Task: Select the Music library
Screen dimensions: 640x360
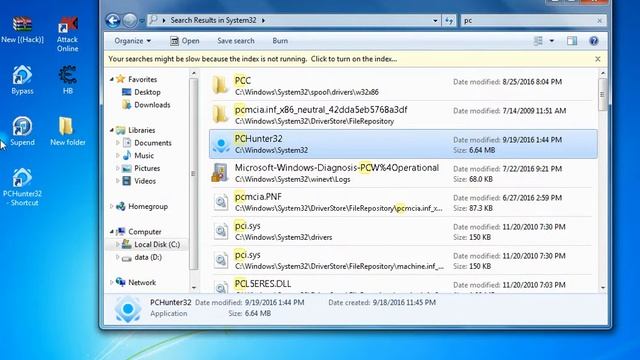Action: [144, 156]
